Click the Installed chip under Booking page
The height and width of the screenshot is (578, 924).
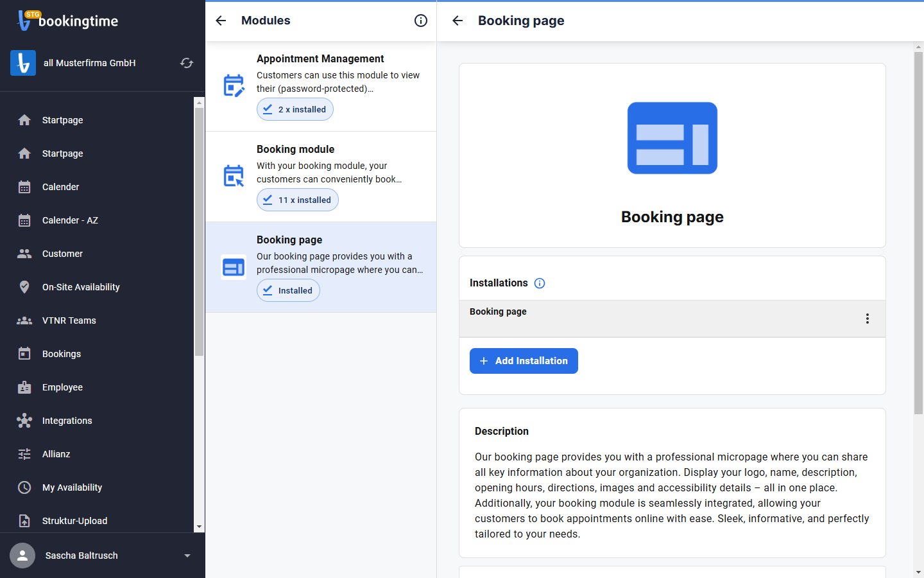point(288,290)
